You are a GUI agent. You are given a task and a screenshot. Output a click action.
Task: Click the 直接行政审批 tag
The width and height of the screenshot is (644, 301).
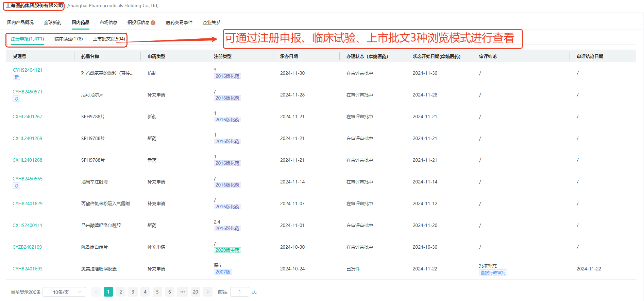pos(493,273)
